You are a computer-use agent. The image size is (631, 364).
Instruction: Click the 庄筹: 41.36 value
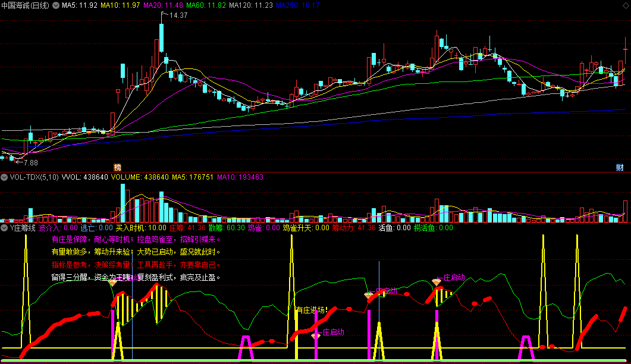coord(187,228)
